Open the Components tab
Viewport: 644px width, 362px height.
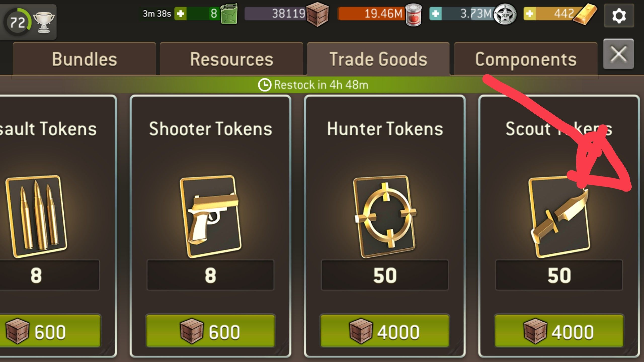526,59
